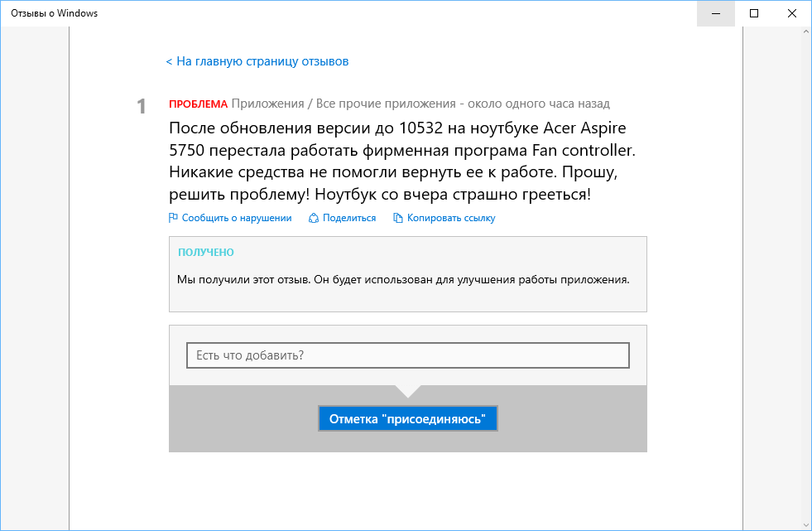Click the «Отзывы о Windows» title bar text
This screenshot has width=812, height=531.
coord(54,13)
